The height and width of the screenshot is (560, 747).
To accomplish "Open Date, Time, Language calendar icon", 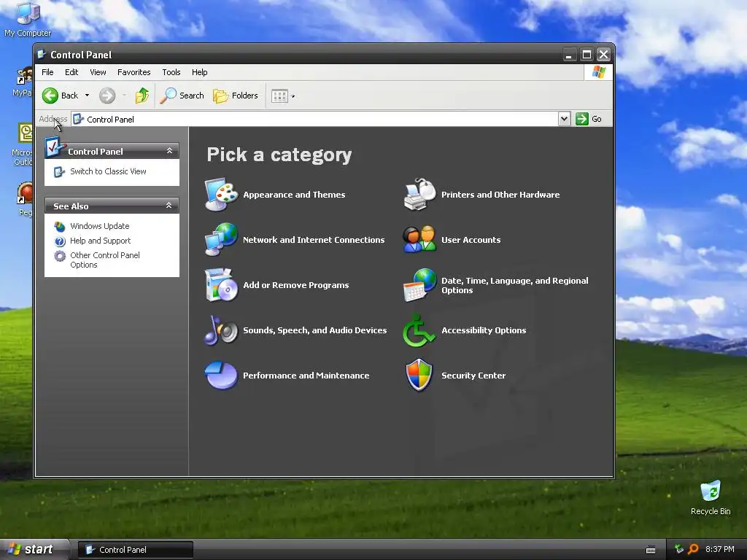I will (x=419, y=285).
